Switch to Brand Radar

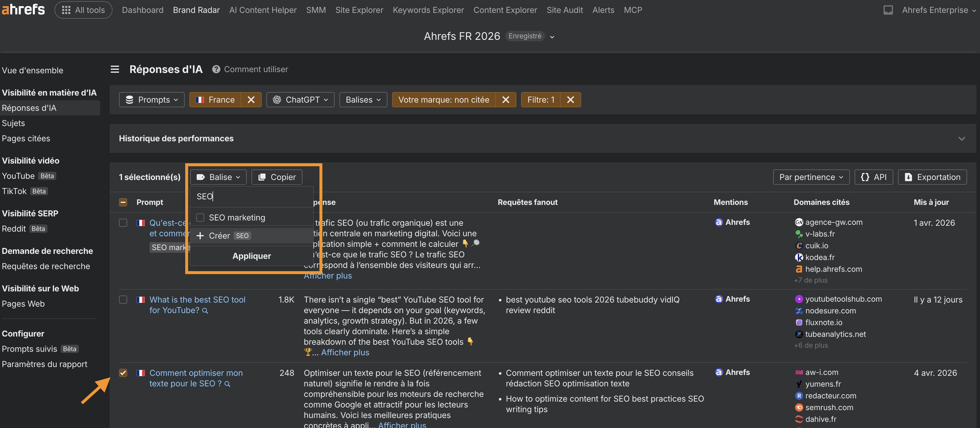[x=196, y=10]
